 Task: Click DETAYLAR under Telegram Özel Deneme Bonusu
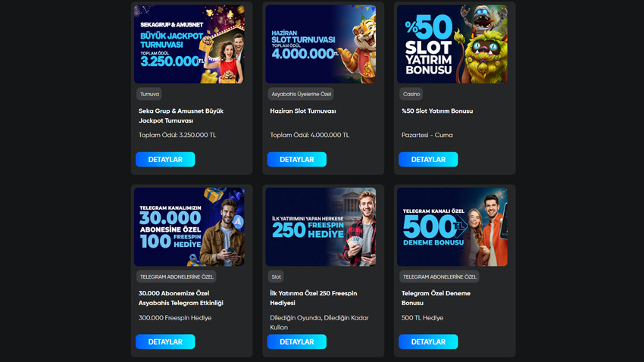point(428,342)
